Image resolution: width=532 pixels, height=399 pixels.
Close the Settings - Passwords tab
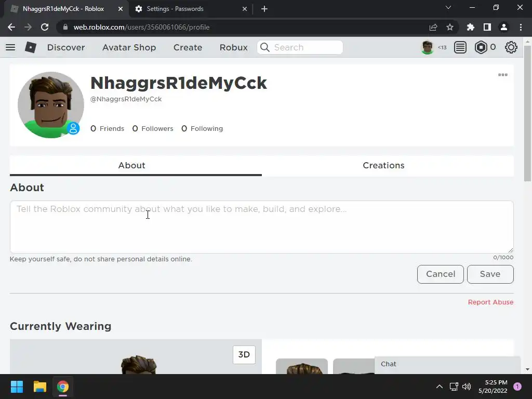pyautogui.click(x=245, y=9)
